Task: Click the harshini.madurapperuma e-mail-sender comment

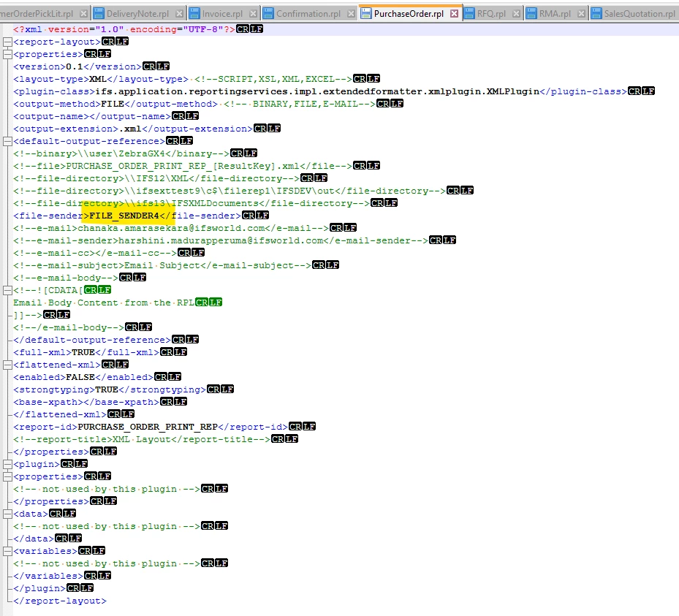Action: (221, 240)
